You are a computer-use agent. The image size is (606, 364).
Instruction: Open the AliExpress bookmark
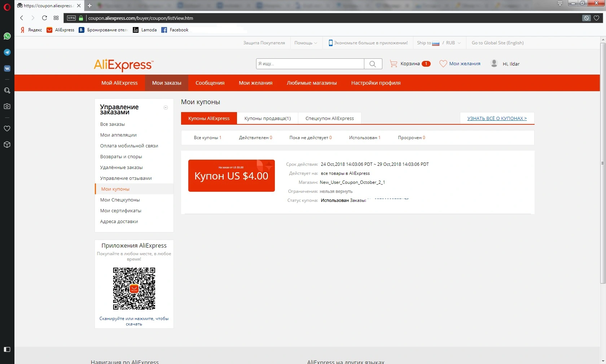tap(61, 30)
